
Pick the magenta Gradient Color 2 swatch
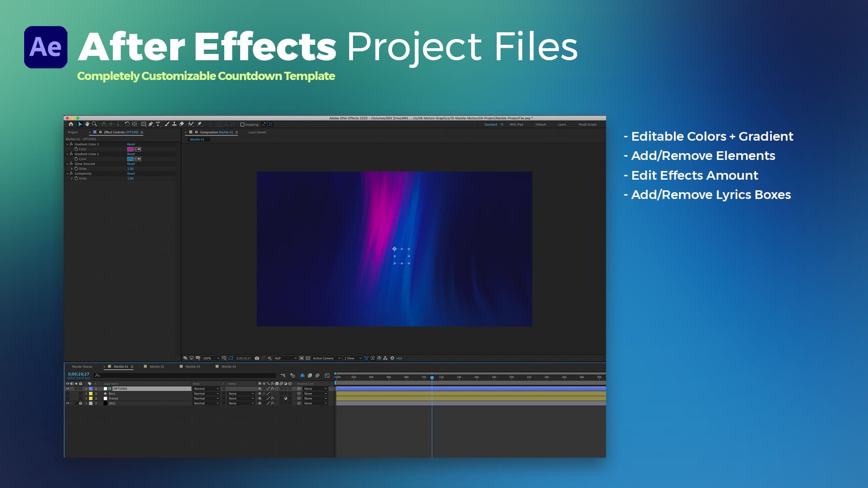[130, 149]
